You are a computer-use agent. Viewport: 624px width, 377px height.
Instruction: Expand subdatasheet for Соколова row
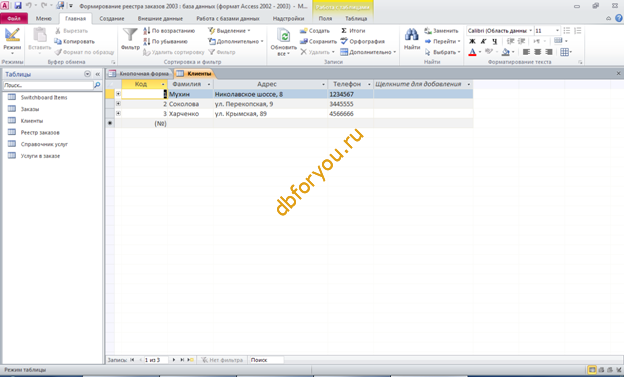[x=118, y=104]
